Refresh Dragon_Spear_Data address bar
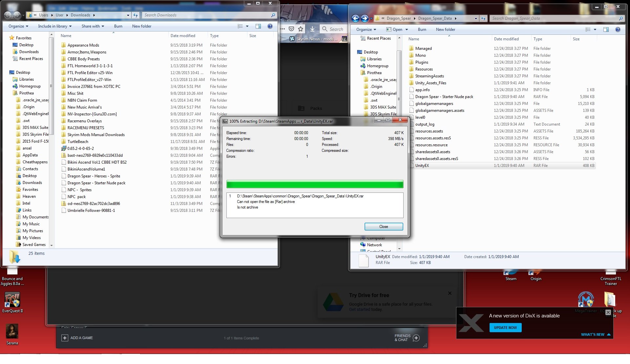 tap(483, 18)
